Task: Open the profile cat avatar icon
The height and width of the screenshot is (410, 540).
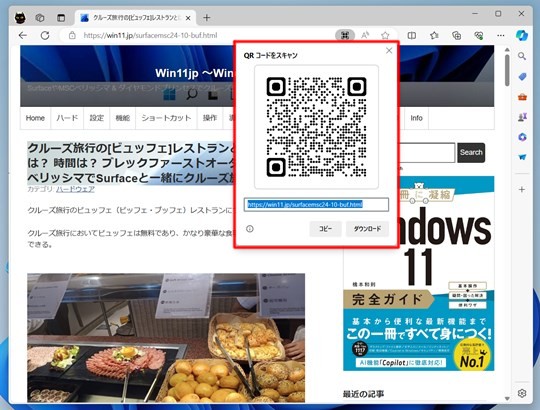Action: [x=20, y=18]
